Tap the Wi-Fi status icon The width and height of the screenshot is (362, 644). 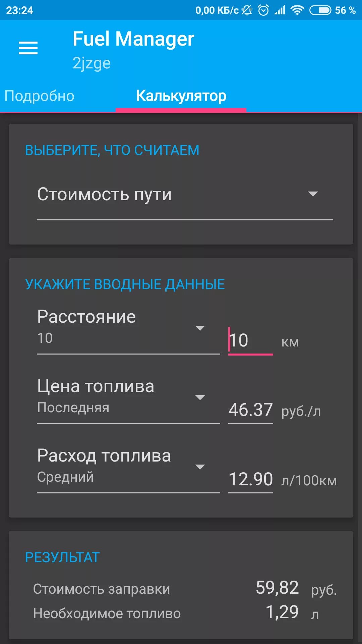point(297,10)
